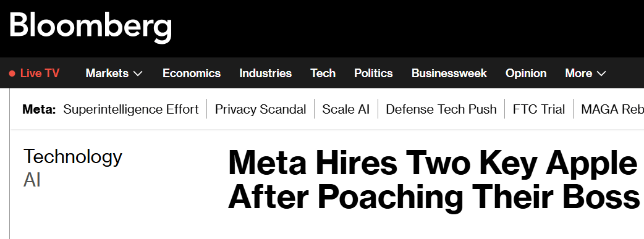Image resolution: width=644 pixels, height=239 pixels.
Task: Click the red Live TV dot icon
Action: tap(12, 73)
